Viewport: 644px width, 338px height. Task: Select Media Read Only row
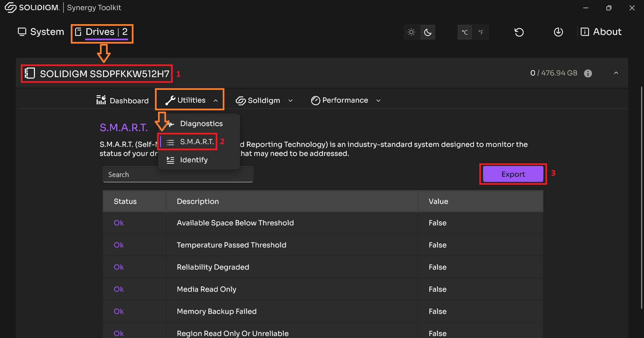(x=323, y=289)
